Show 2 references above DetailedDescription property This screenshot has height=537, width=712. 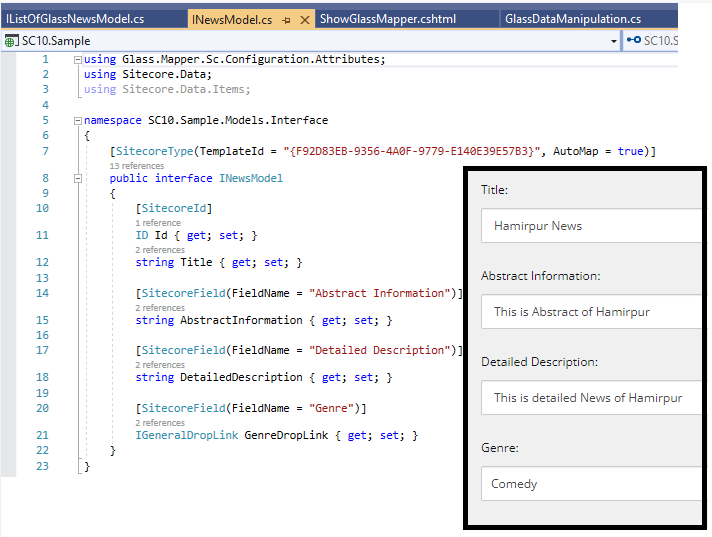[x=160, y=365]
